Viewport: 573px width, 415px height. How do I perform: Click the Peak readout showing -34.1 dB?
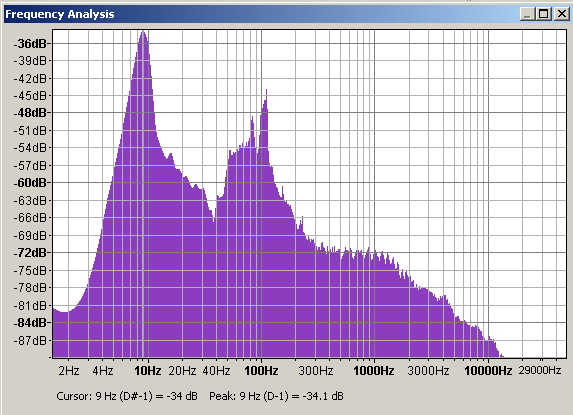(x=276, y=396)
